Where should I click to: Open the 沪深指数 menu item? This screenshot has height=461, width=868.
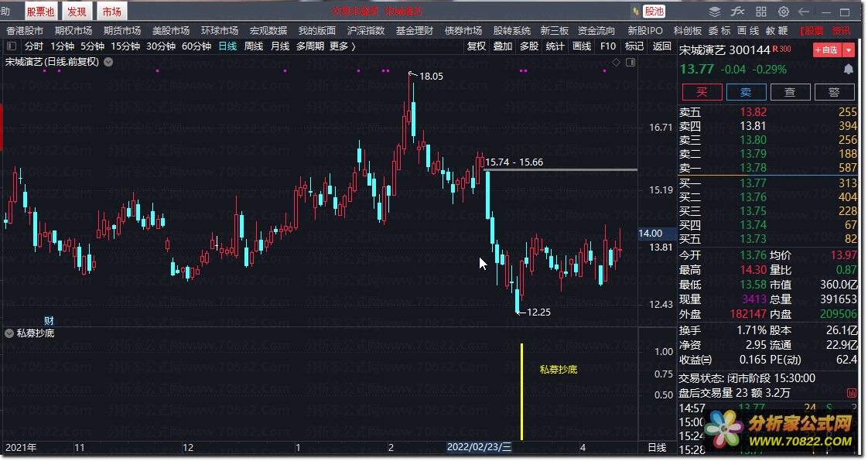point(366,30)
